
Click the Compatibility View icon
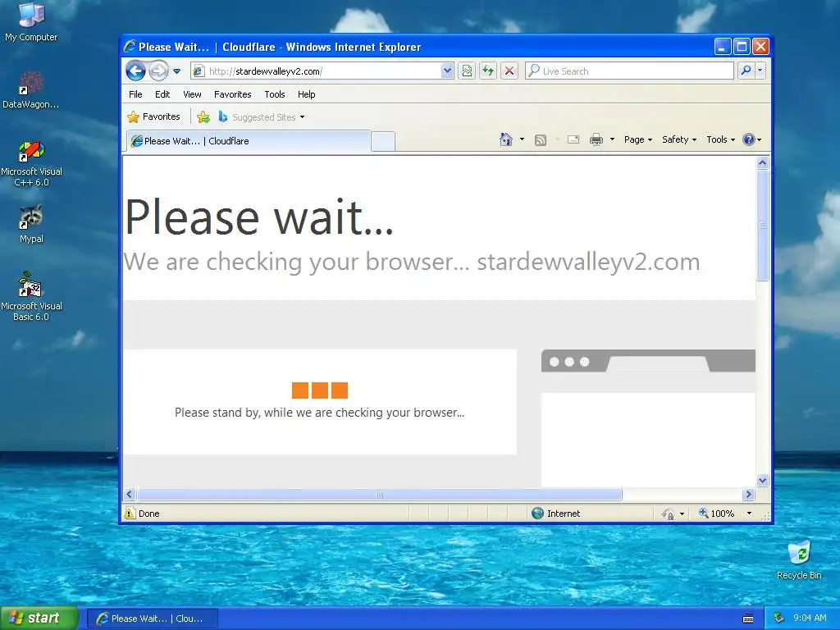(467, 71)
